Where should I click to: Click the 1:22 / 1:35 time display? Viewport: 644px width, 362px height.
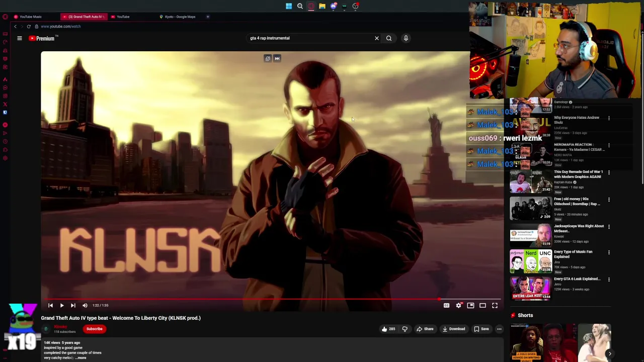[100, 305]
